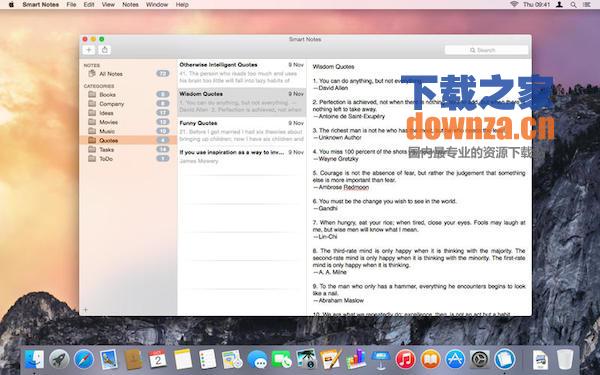Screen dimensions: 600x375
Task: Open the Window menu
Action: (x=157, y=5)
